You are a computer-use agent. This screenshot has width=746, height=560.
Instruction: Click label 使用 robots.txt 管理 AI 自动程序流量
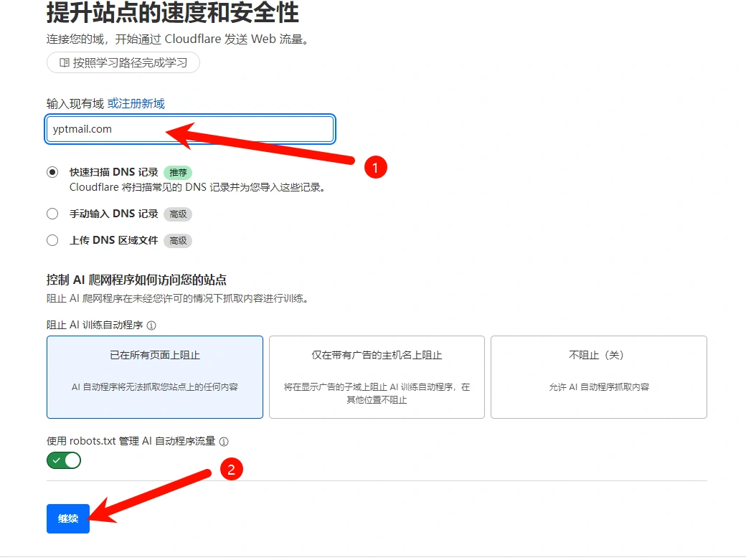click(x=131, y=441)
